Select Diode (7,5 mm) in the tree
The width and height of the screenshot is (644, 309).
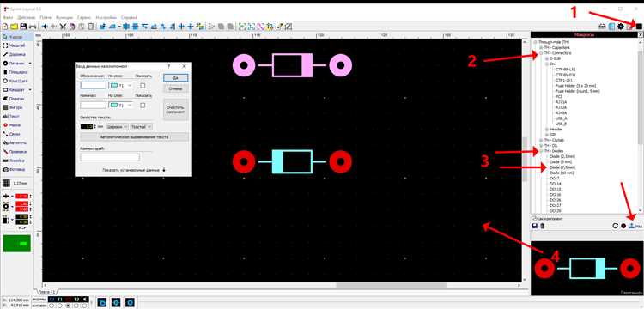pyautogui.click(x=562, y=167)
